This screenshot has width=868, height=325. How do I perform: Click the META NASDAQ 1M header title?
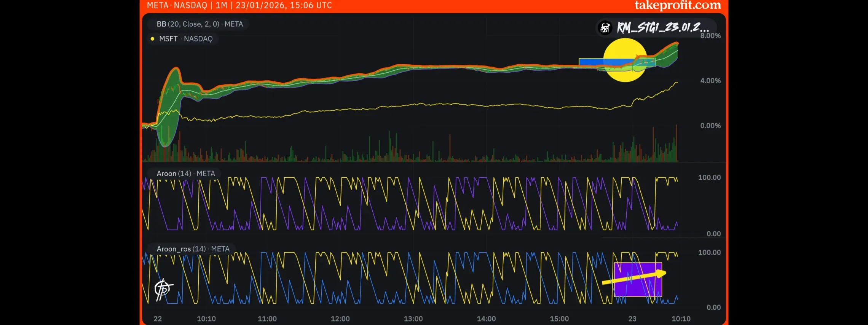point(239,5)
